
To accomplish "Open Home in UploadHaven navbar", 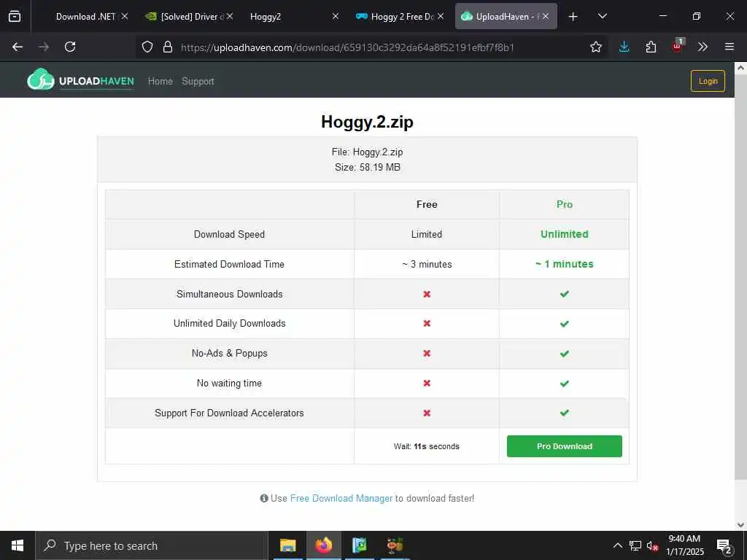I will (x=160, y=81).
